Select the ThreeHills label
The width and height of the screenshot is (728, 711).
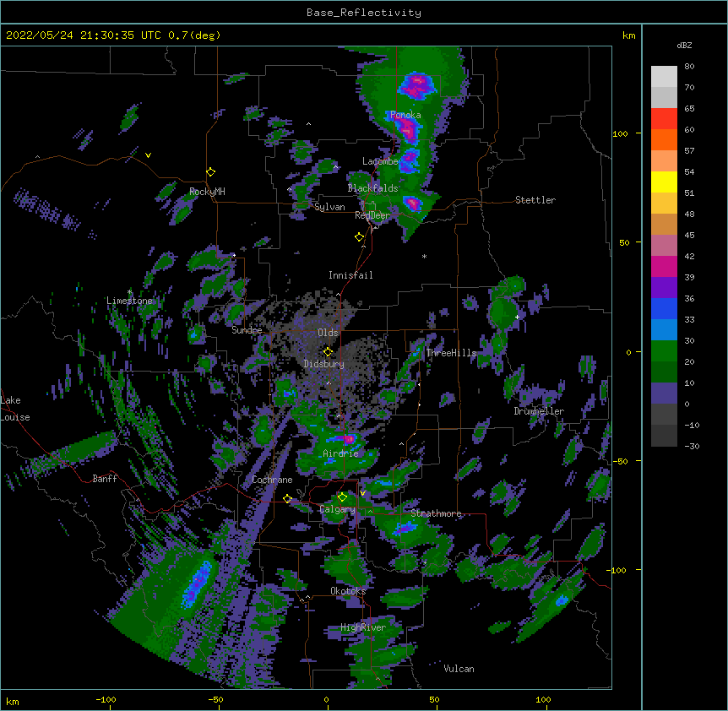pyautogui.click(x=452, y=353)
